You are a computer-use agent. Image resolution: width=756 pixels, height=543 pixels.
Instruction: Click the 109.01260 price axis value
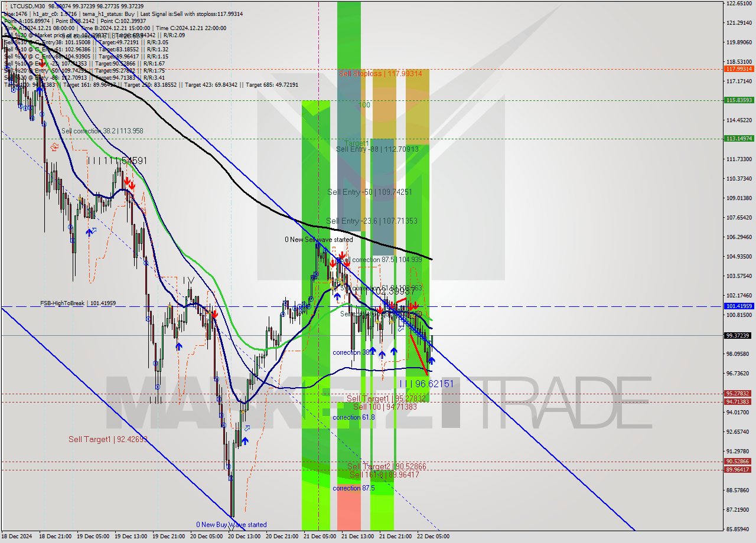(738, 198)
